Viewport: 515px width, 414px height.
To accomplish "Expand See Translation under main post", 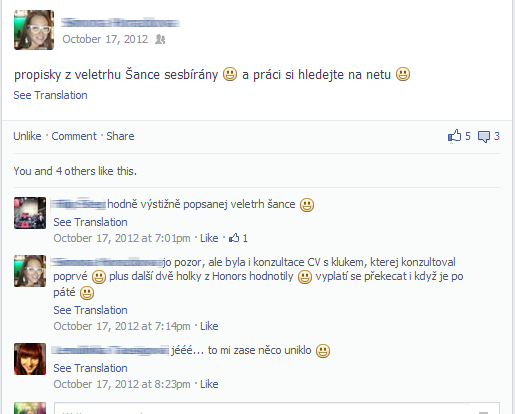I will [x=50, y=95].
